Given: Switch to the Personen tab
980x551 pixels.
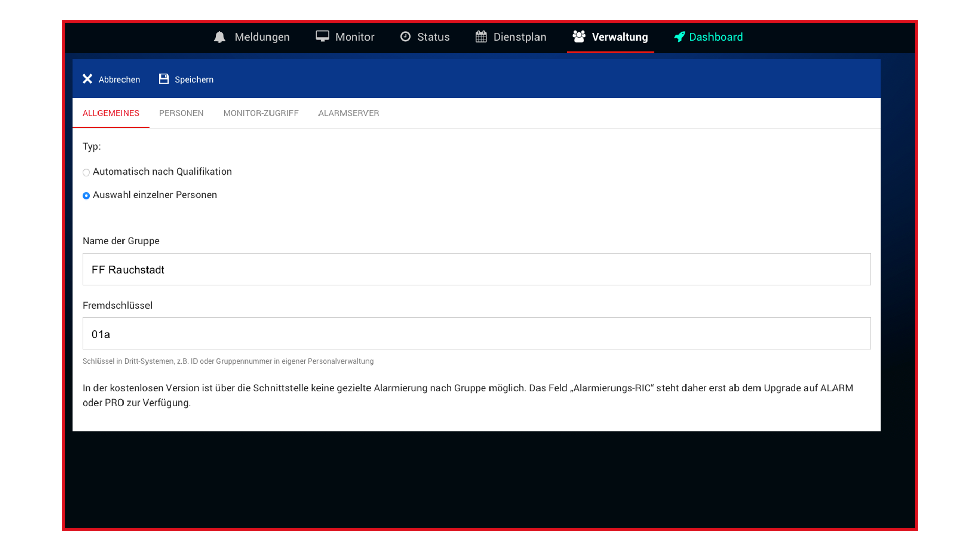Looking at the screenshot, I should tap(181, 113).
